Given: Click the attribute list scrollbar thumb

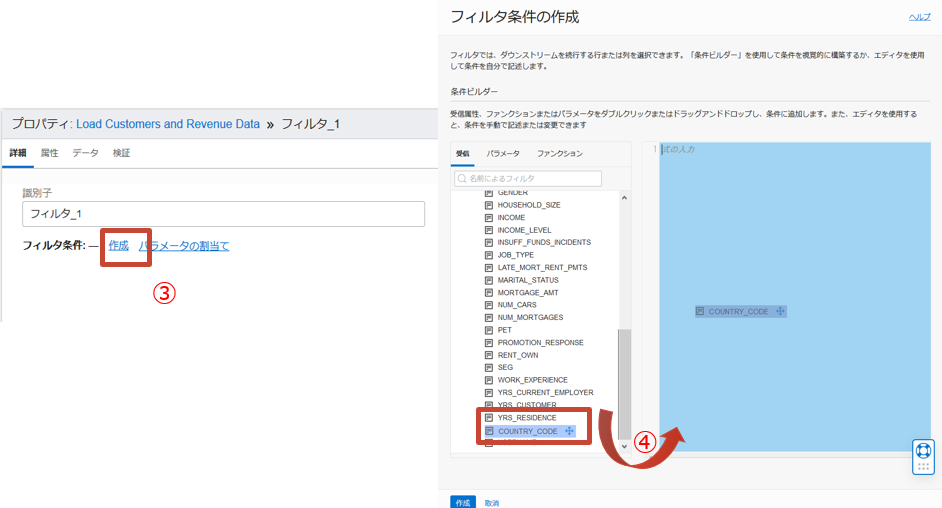Looking at the screenshot, I should tap(624, 384).
